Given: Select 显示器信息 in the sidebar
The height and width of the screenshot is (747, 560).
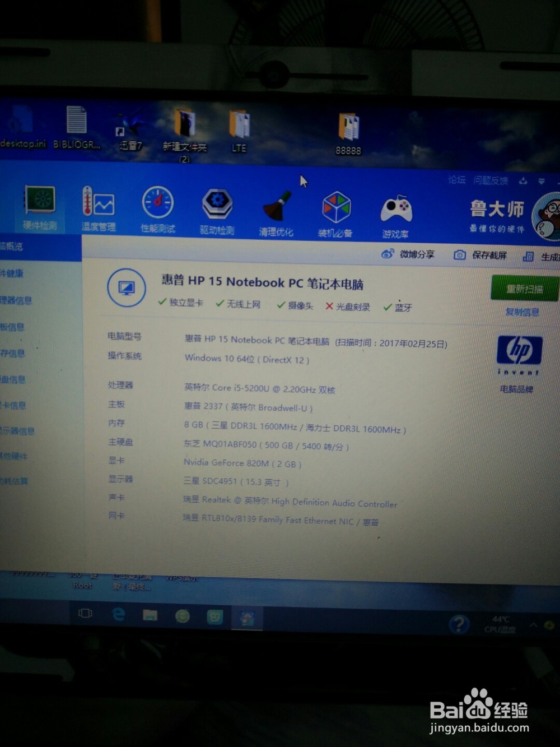Looking at the screenshot, I should (17, 431).
